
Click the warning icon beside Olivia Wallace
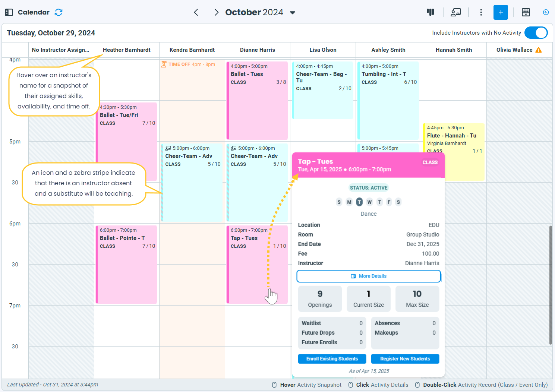pyautogui.click(x=539, y=50)
